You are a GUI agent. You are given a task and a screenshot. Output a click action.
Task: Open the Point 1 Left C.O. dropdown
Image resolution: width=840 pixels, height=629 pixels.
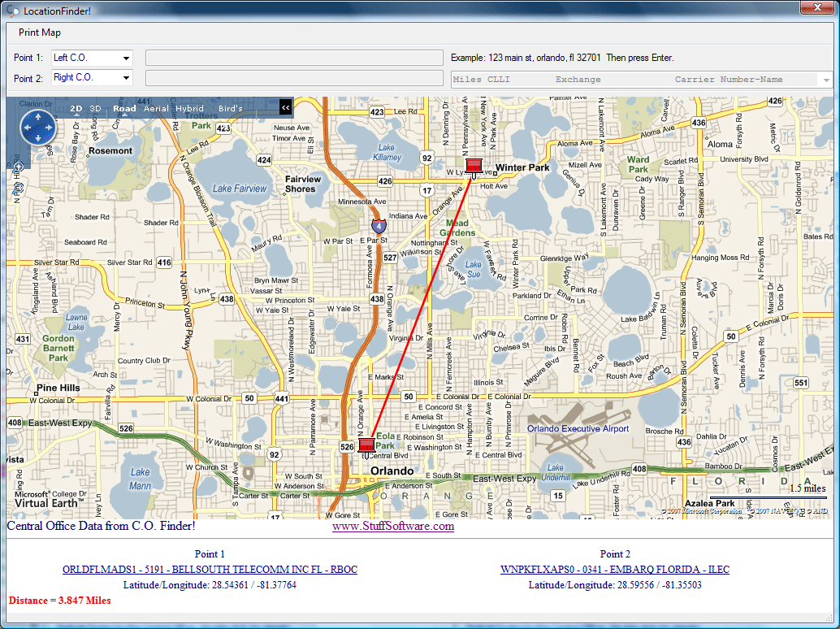126,58
